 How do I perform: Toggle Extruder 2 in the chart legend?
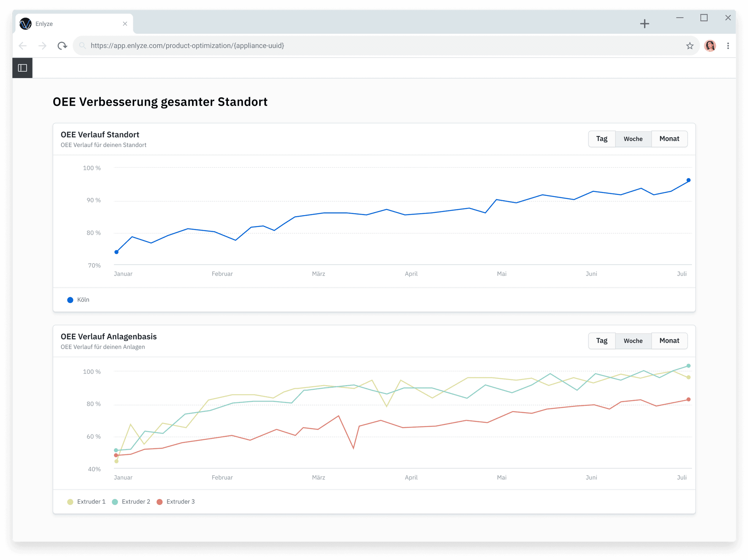coord(131,501)
